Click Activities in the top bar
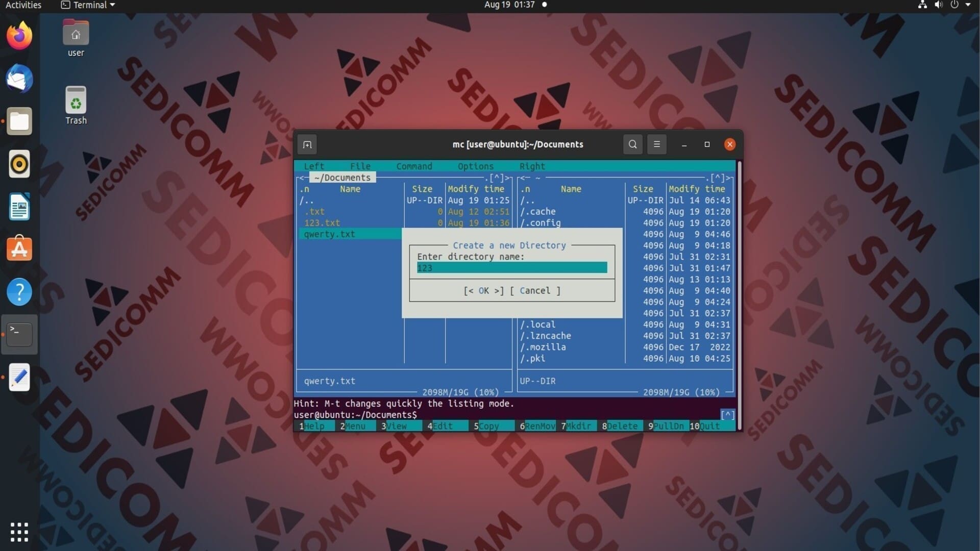This screenshot has height=551, width=980. pos(23,5)
